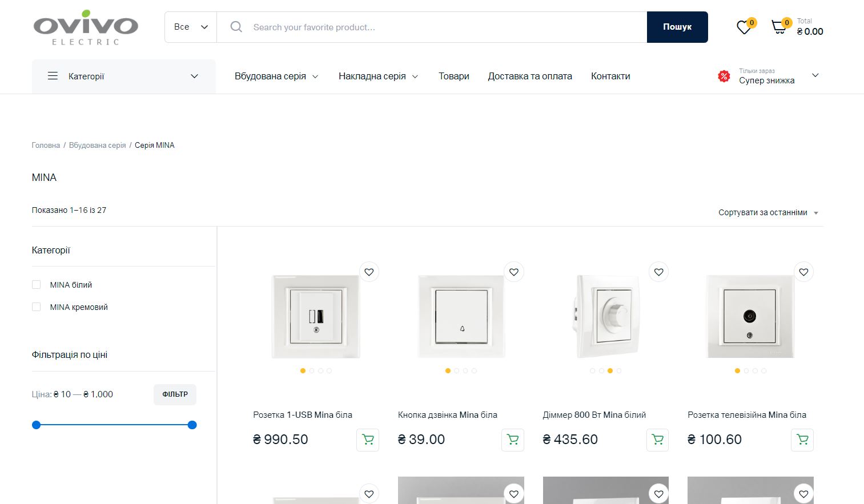Open the Діммер 800 Вт product image
This screenshot has height=504, width=864.
[606, 317]
